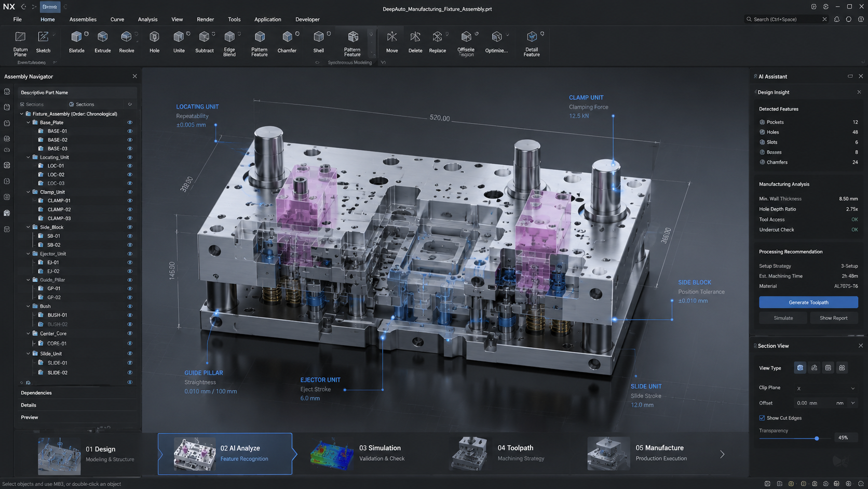Select the fourth section view type icon
Screen dimensions: 868x489
pos(842,368)
